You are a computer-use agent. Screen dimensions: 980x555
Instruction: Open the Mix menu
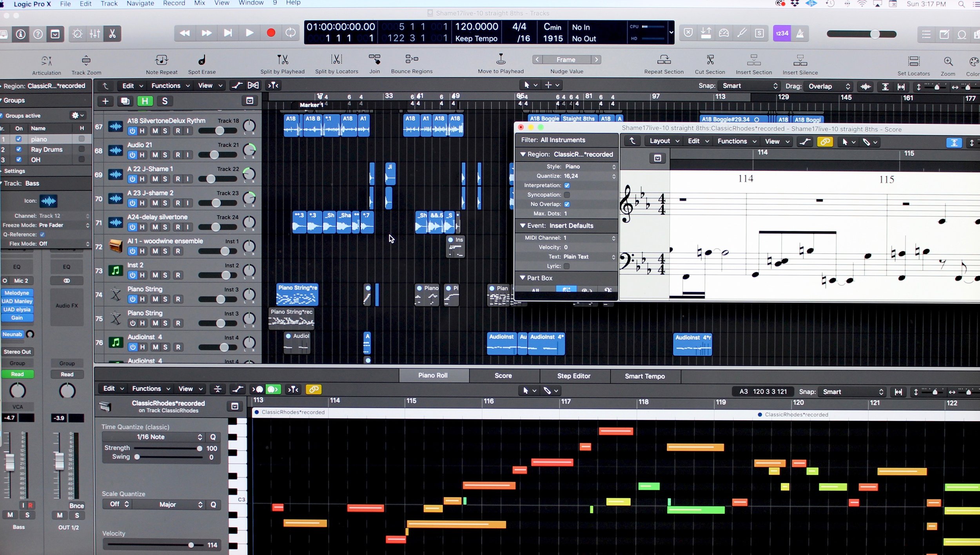200,3
